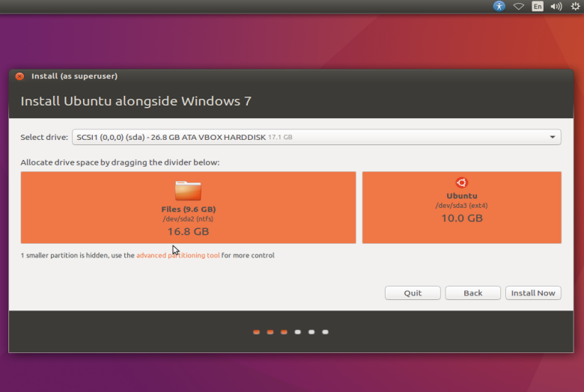This screenshot has width=584, height=392.
Task: Click the last white progress dot
Action: coord(325,332)
